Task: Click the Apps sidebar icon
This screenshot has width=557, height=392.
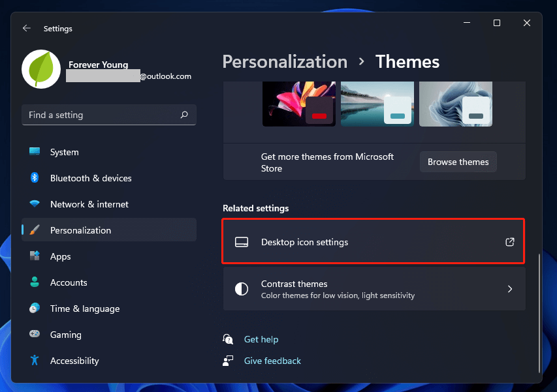Action: pos(35,256)
